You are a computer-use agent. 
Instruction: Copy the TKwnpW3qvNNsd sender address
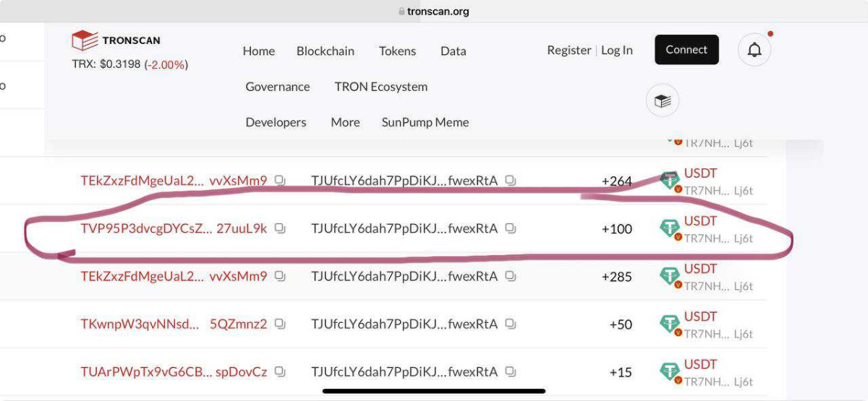click(x=280, y=324)
